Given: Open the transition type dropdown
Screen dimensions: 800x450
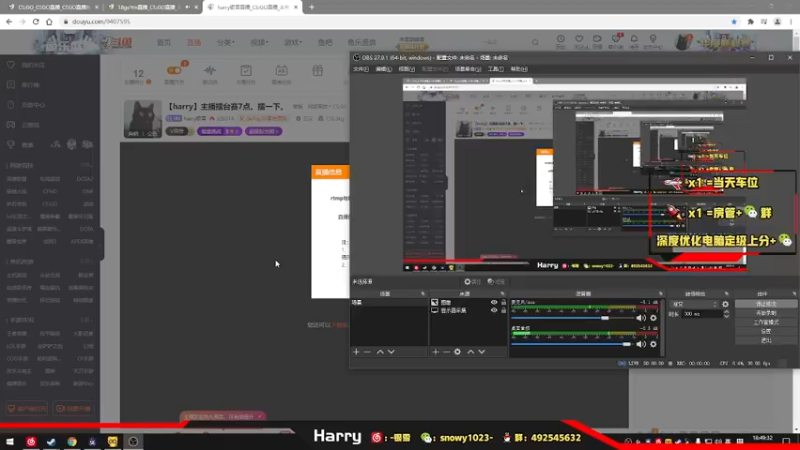Looking at the screenshot, I should [694, 304].
